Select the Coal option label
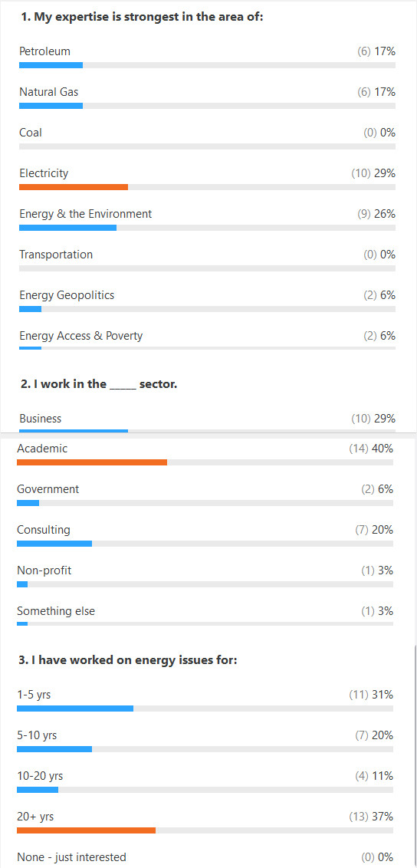Image resolution: width=417 pixels, height=868 pixels. click(31, 133)
